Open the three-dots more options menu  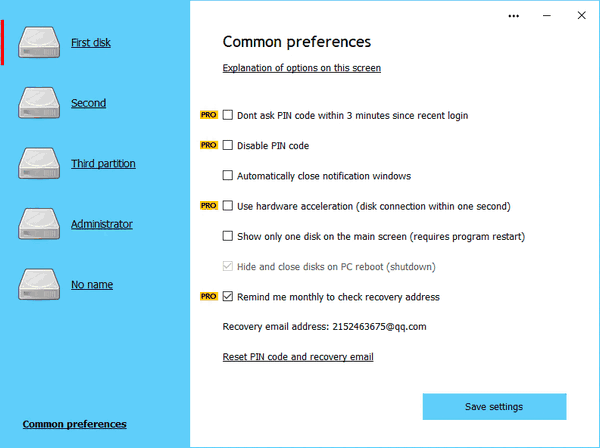click(514, 16)
